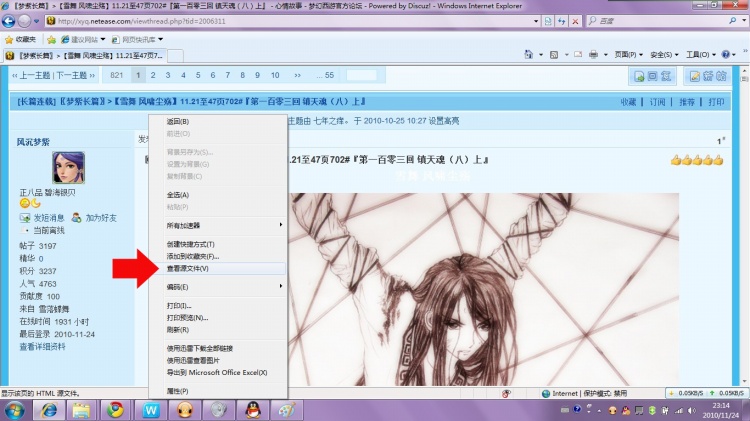This screenshot has height=421, width=750.
Task: Open the 安全(S) menu
Action: (664, 55)
